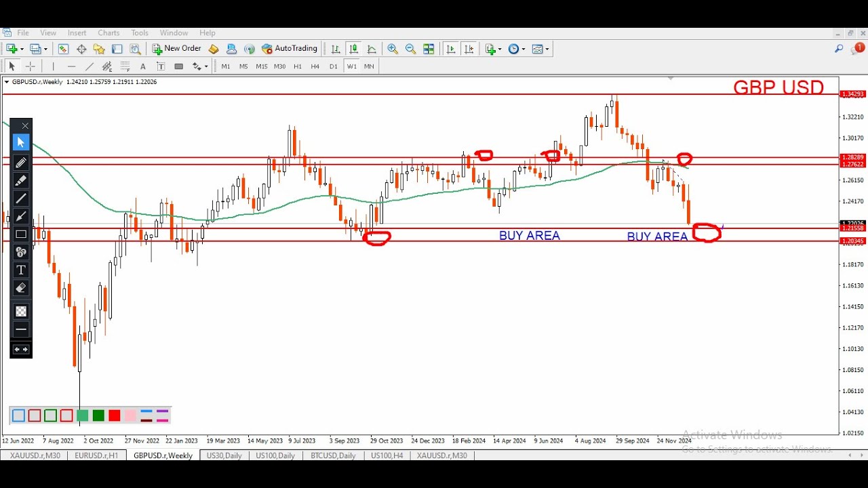
Task: Activate the crosshair cursor tool
Action: tap(30, 66)
